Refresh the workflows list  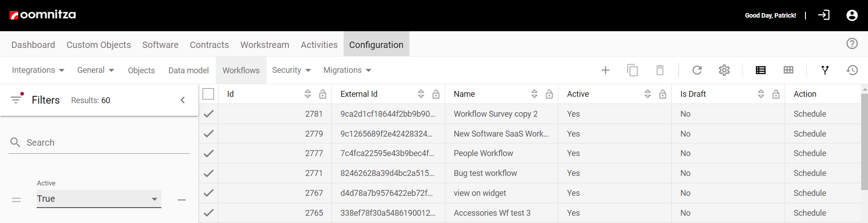pos(697,70)
